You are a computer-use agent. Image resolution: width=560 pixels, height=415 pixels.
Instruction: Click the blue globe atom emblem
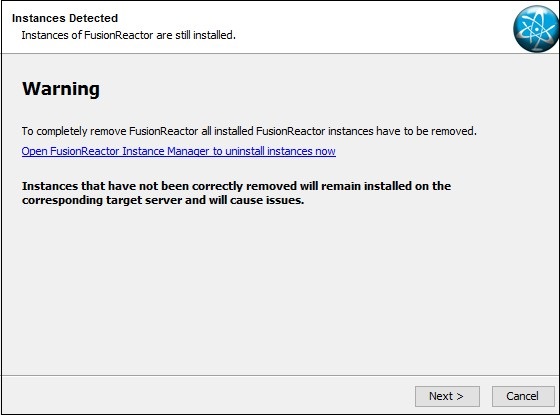pos(536,29)
